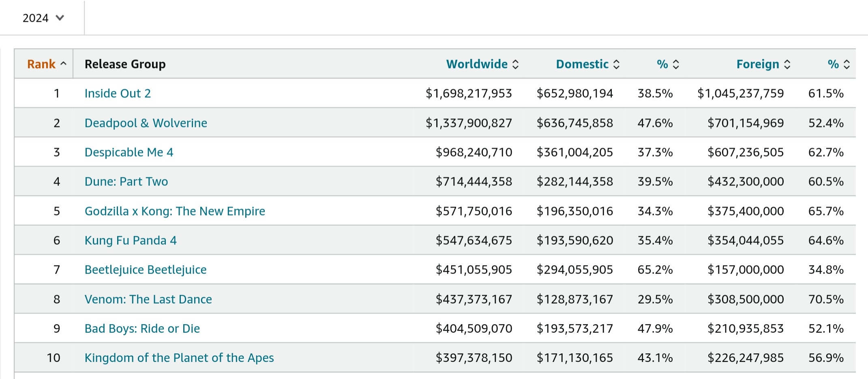This screenshot has width=868, height=379.
Task: Select domestic value $294,055,905
Action: coord(575,269)
